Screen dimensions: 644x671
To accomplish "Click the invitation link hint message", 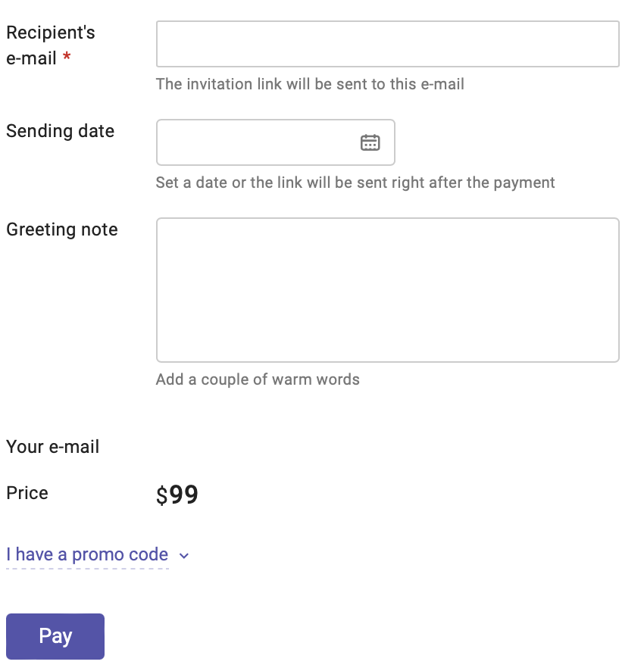I will [310, 84].
